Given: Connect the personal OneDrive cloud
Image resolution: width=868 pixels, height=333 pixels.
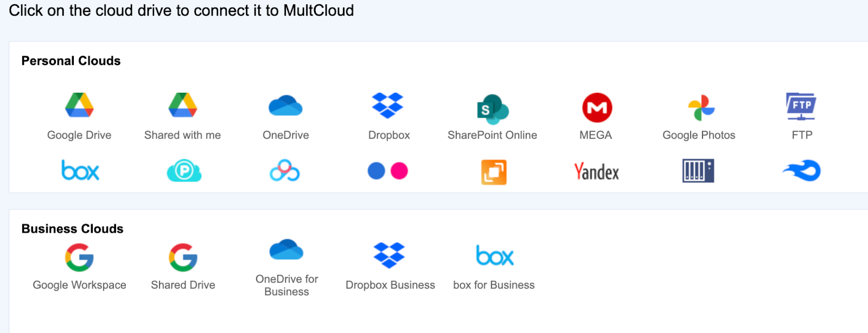Looking at the screenshot, I should click(286, 106).
